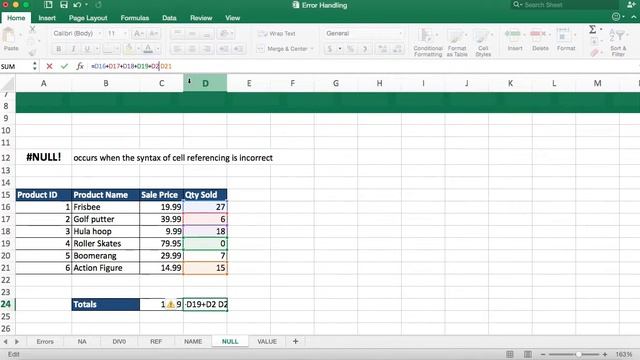Click the accounting dollar format icon
This screenshot has width=640, height=360.
[330, 49]
